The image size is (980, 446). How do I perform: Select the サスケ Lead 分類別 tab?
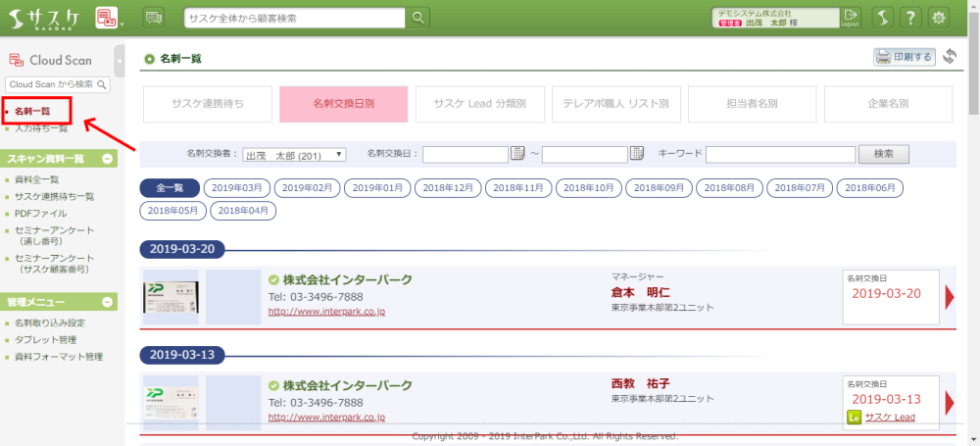click(x=480, y=104)
